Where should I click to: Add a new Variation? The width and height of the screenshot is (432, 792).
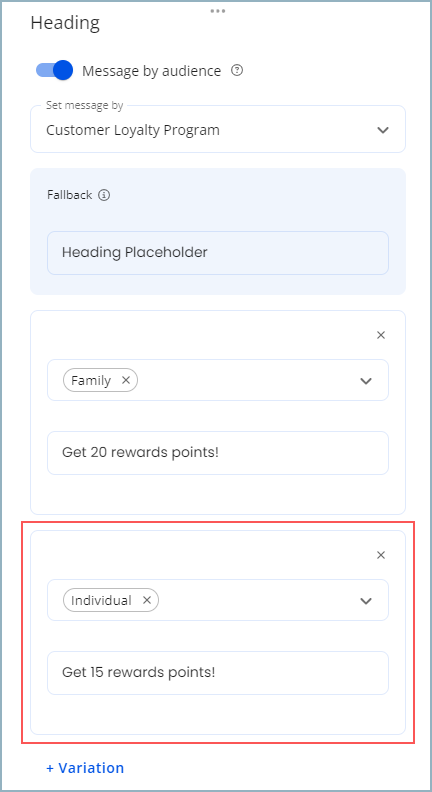click(85, 768)
